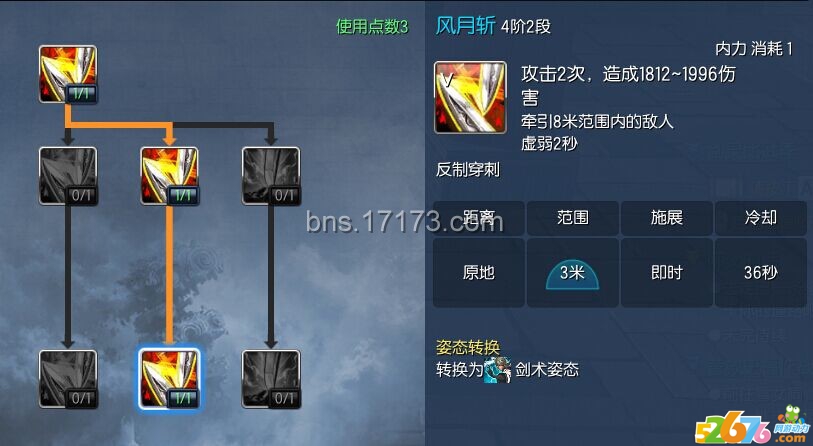
Task: Click the 36秒 cooldown value cell
Action: [x=761, y=273]
